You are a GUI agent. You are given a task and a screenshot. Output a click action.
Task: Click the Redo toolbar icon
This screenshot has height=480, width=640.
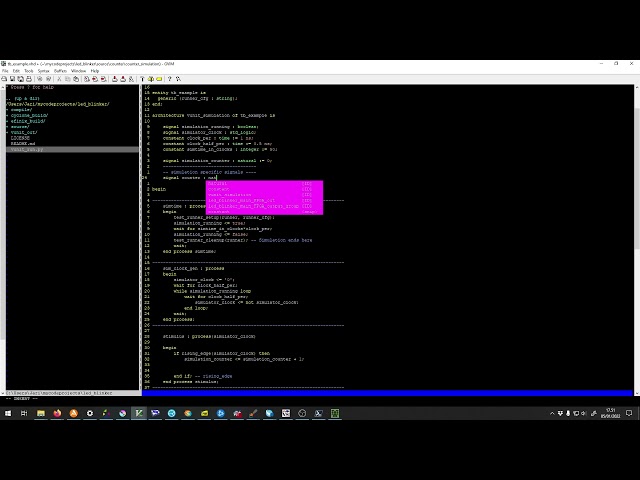48,79
